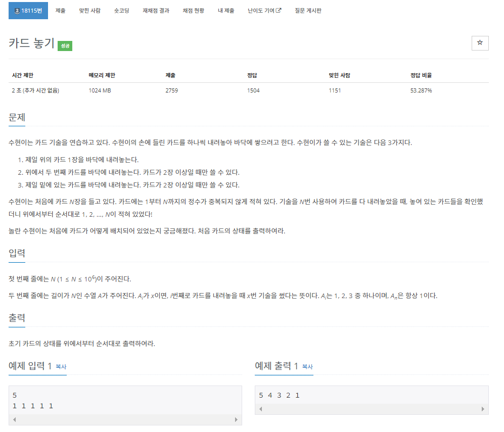Click the value 53.287%
Viewport: 504px width, 432px height.
(421, 90)
